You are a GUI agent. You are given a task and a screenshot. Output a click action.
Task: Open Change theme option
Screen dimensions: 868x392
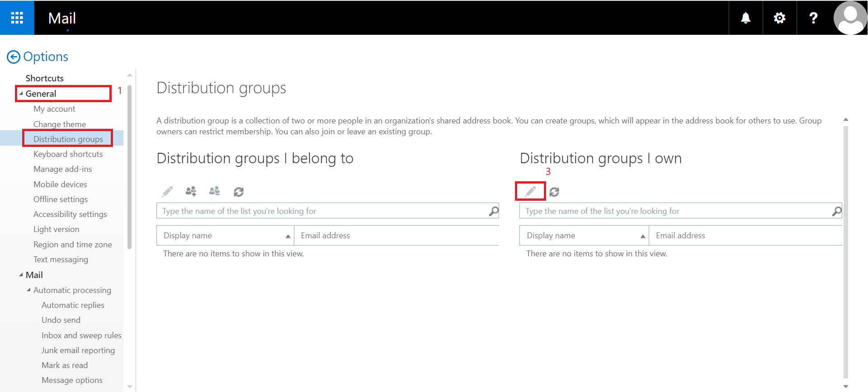click(60, 124)
